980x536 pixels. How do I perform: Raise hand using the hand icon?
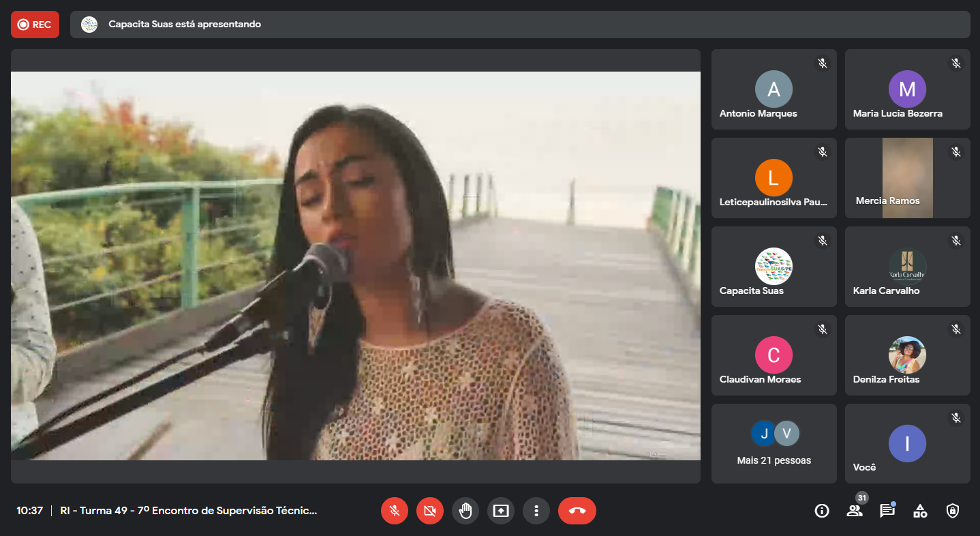click(465, 511)
